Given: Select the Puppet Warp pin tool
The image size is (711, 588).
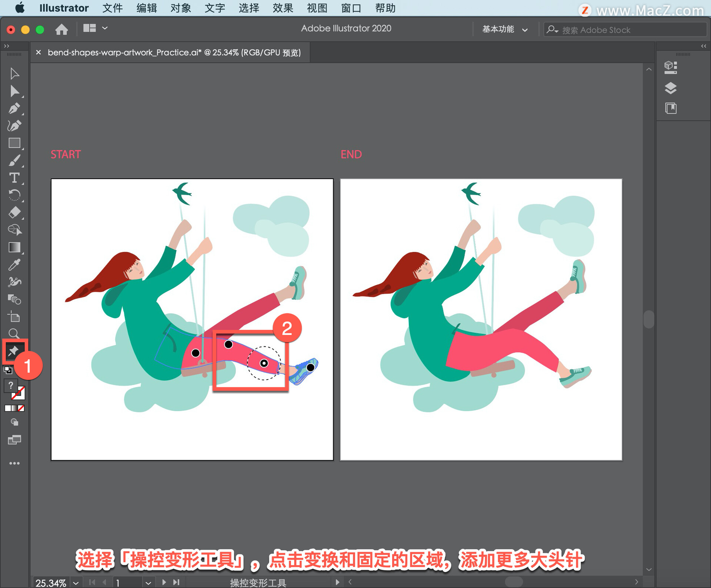Looking at the screenshot, I should [x=14, y=351].
